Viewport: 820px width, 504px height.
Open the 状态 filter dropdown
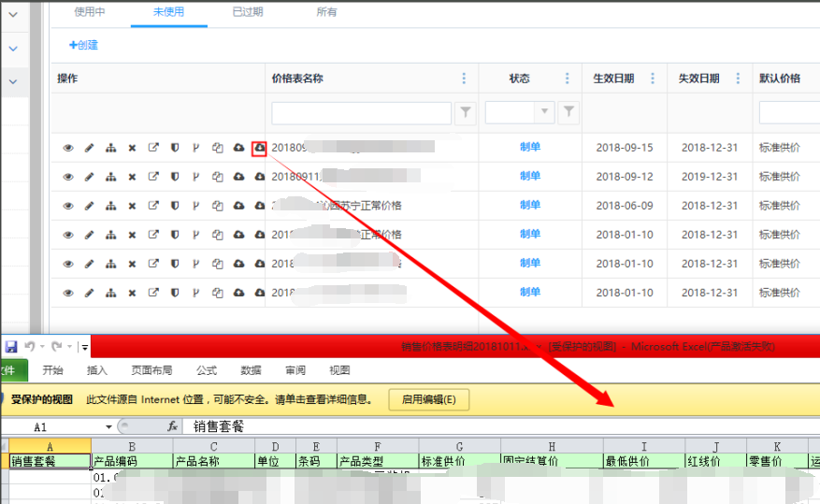click(544, 113)
